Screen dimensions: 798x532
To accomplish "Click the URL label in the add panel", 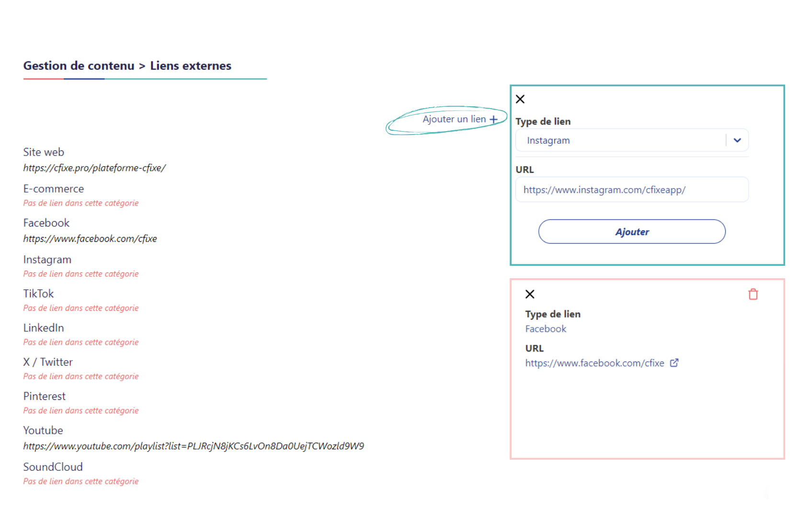I will pyautogui.click(x=524, y=170).
